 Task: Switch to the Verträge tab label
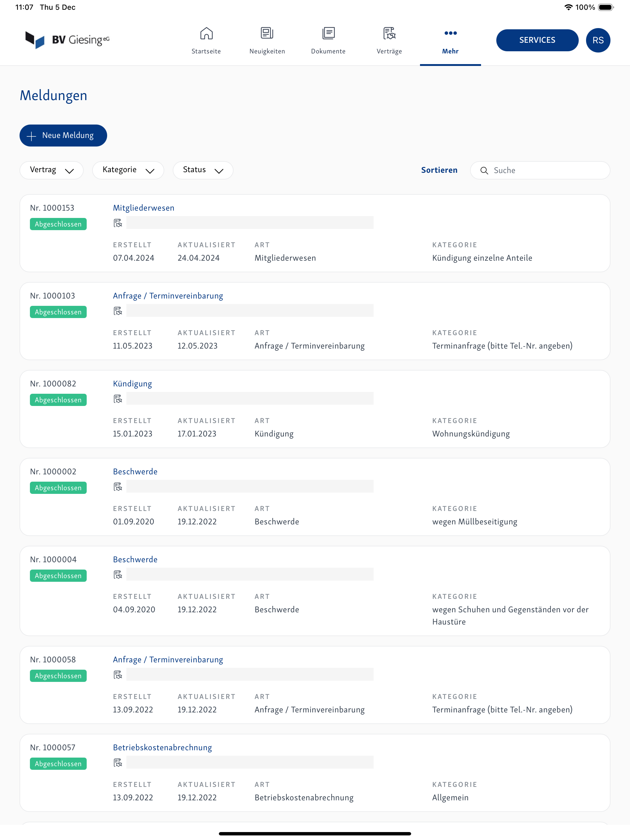tap(389, 51)
